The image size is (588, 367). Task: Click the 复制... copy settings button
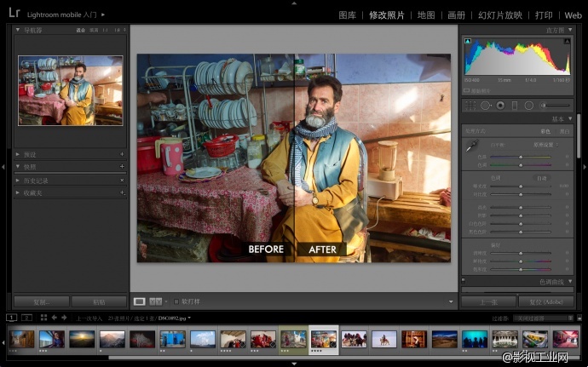(41, 301)
